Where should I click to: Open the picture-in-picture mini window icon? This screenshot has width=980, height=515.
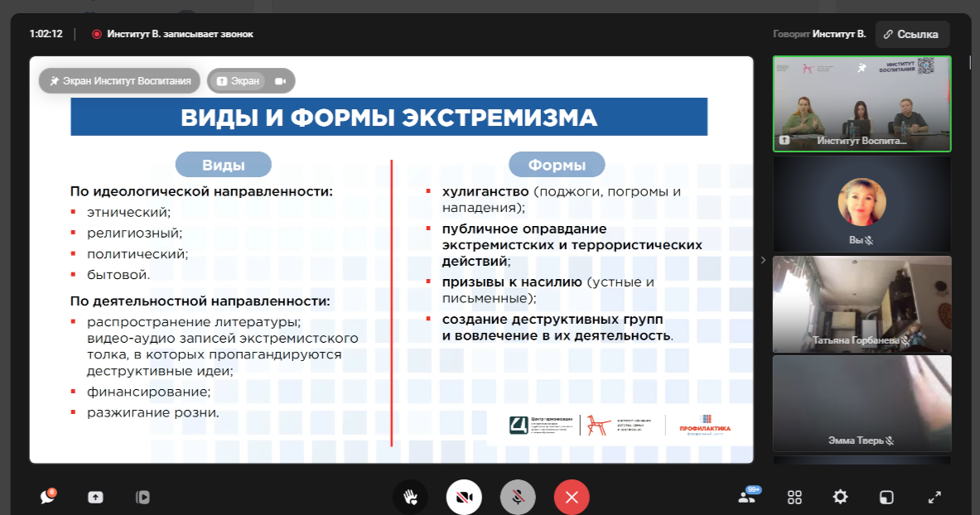pyautogui.click(x=886, y=497)
